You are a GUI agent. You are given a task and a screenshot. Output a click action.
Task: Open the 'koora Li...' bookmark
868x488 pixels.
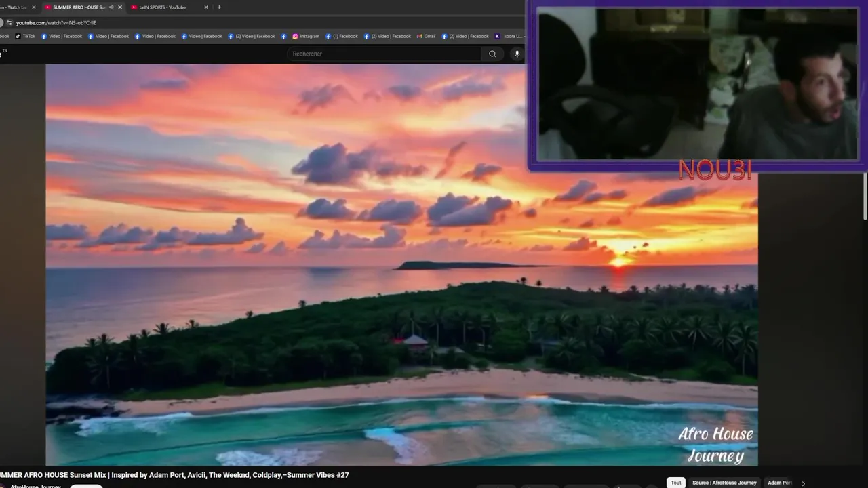click(x=509, y=36)
